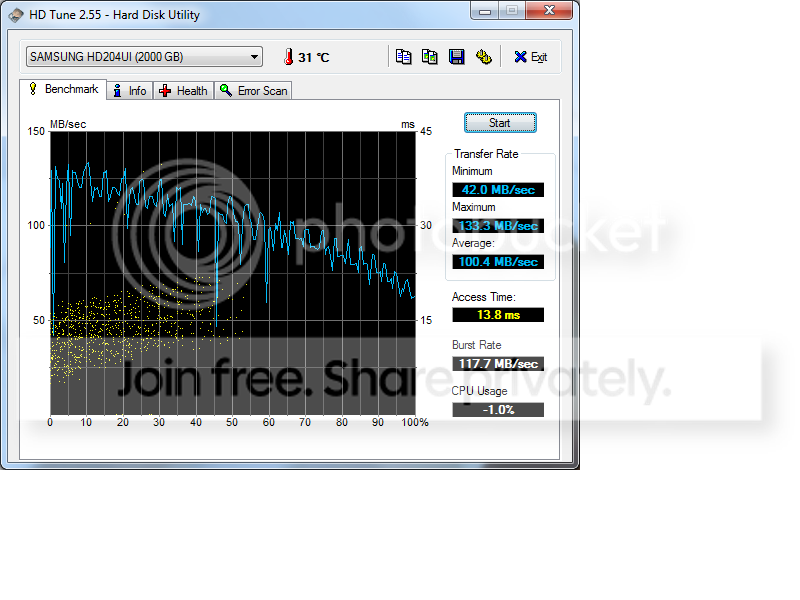Click the HD Tune title bar app icon

tap(16, 15)
